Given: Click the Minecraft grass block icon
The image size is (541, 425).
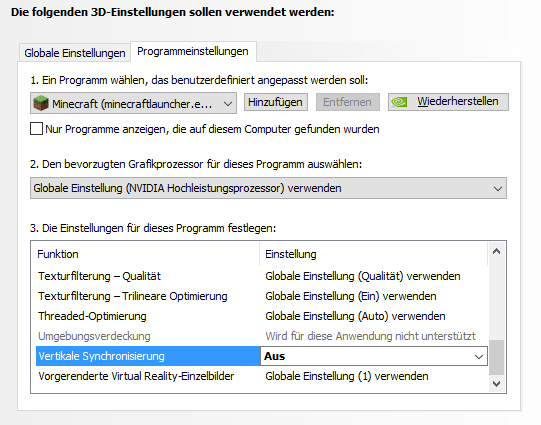Looking at the screenshot, I should coord(41,103).
